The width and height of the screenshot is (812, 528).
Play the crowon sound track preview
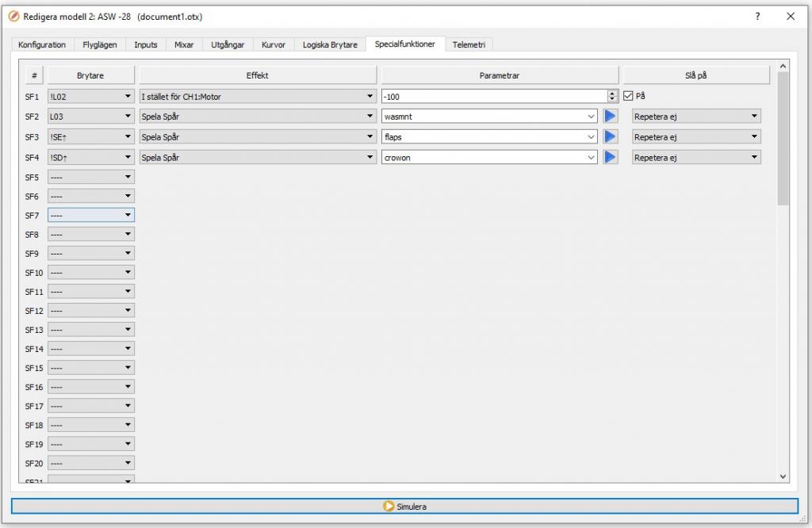click(610, 158)
